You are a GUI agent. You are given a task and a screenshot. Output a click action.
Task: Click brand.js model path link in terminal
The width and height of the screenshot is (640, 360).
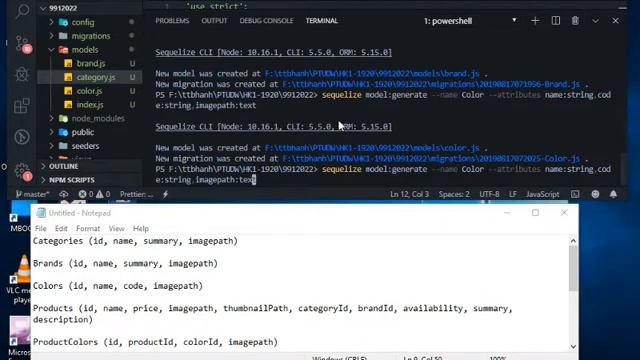[x=372, y=73]
